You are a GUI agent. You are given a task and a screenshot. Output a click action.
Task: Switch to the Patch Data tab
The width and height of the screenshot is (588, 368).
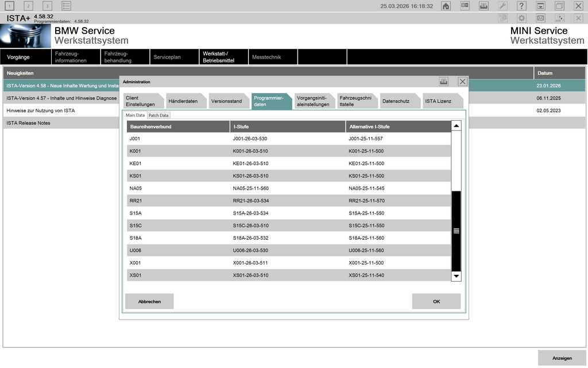click(x=158, y=116)
